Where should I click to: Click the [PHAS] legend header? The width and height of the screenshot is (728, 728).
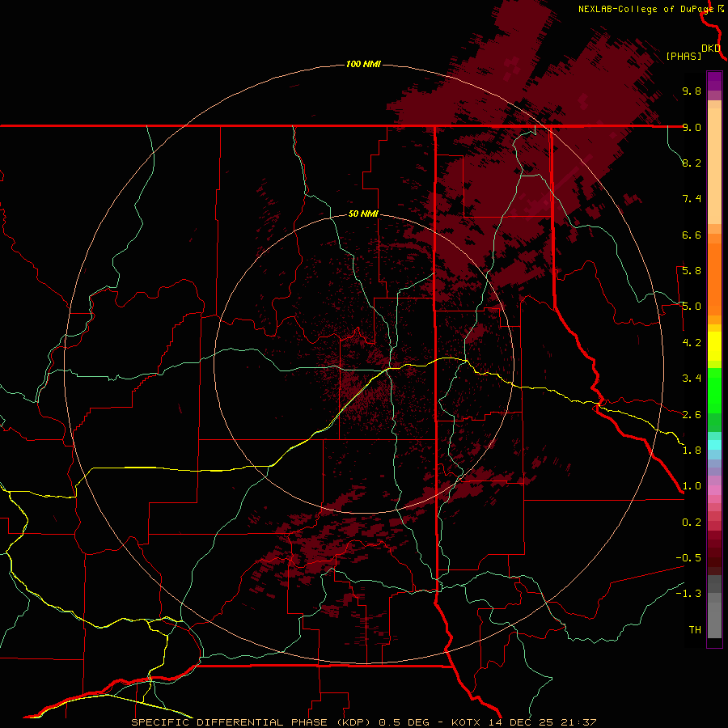pos(684,56)
